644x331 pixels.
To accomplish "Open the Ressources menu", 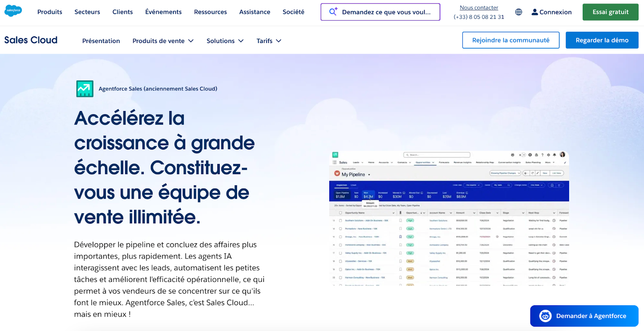I will click(x=210, y=12).
